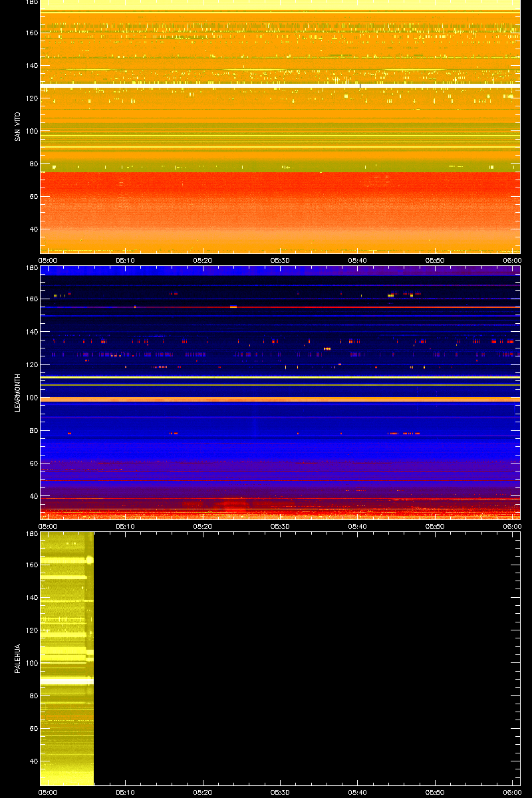This screenshot has height=798, width=532.
Task: Click 05:00 under the Palehua plot
Action: (x=48, y=792)
